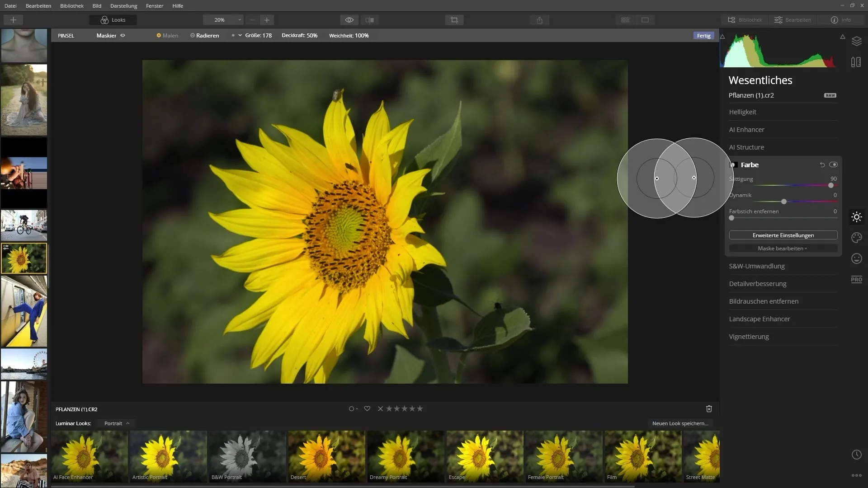Open the Fenster menu
This screenshot has height=488, width=868.
155,6
